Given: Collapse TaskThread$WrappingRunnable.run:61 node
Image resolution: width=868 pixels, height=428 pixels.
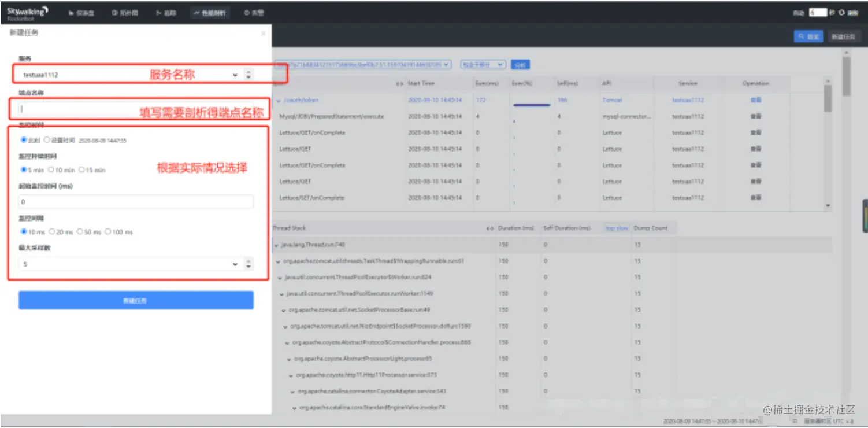Looking at the screenshot, I should [279, 261].
